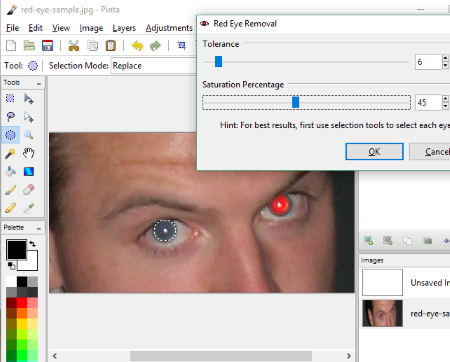Undo the last action
The width and height of the screenshot is (450, 362).
pos(137,45)
